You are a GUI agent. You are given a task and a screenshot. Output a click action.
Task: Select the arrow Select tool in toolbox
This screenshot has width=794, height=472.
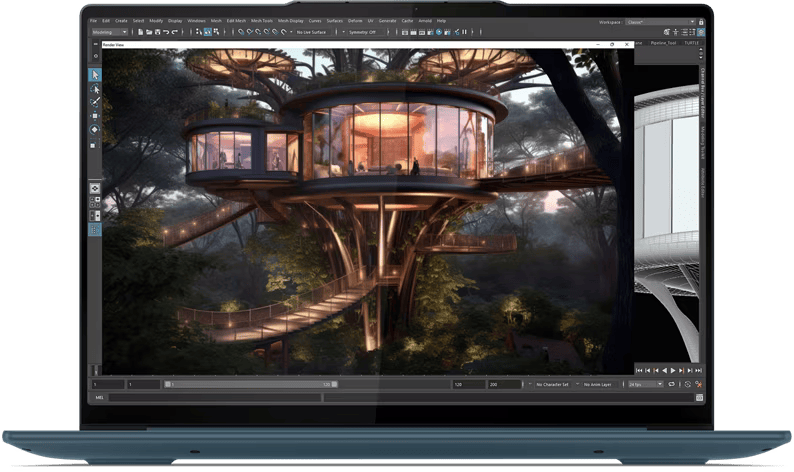[x=95, y=74]
